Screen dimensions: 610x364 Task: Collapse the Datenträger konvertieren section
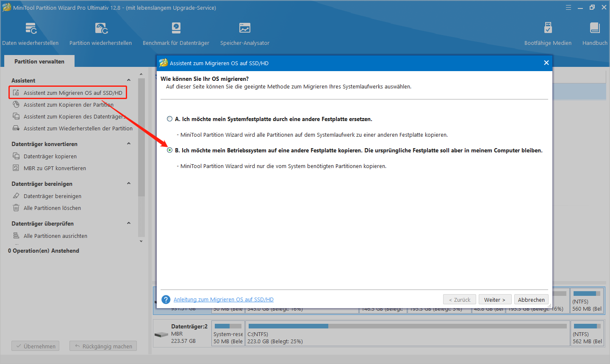pos(129,144)
